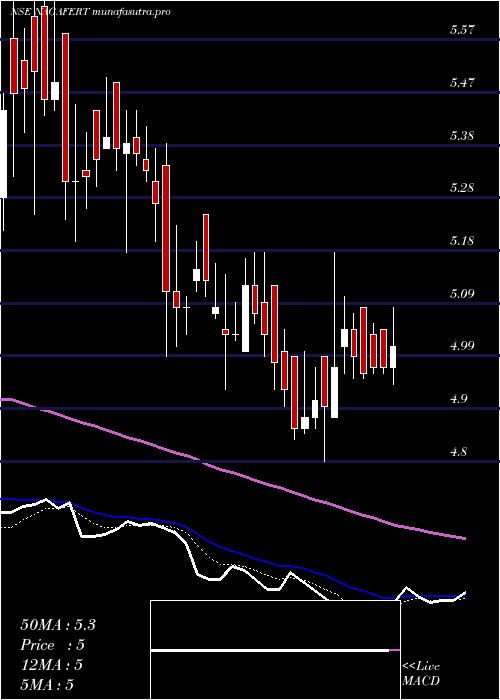Viewport: 500px width, 700px height.
Task: Click the 50MA : 5.3 legend entry
Action: coord(58,625)
